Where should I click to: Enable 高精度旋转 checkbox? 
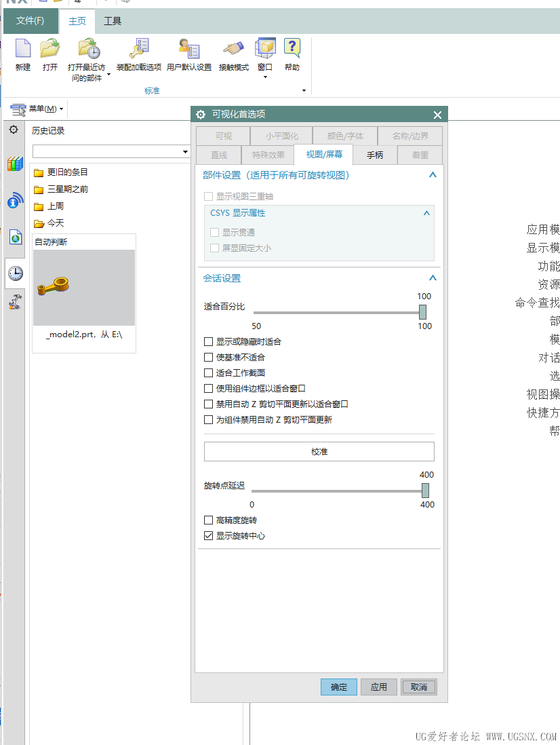pos(208,520)
